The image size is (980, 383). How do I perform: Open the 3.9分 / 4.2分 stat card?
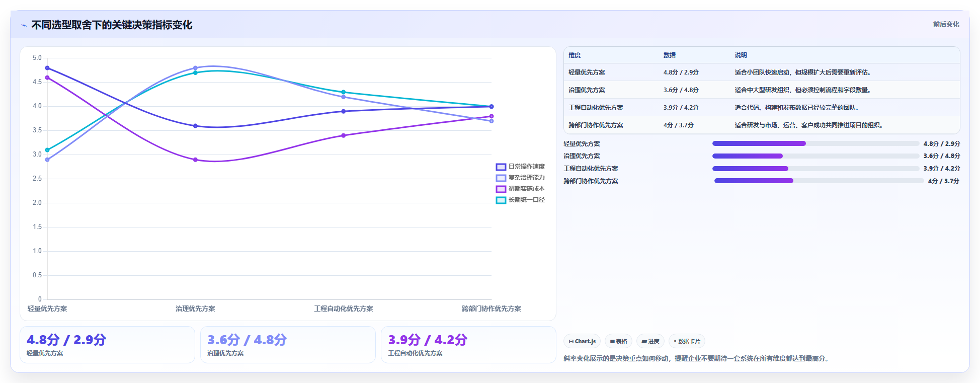pos(468,345)
